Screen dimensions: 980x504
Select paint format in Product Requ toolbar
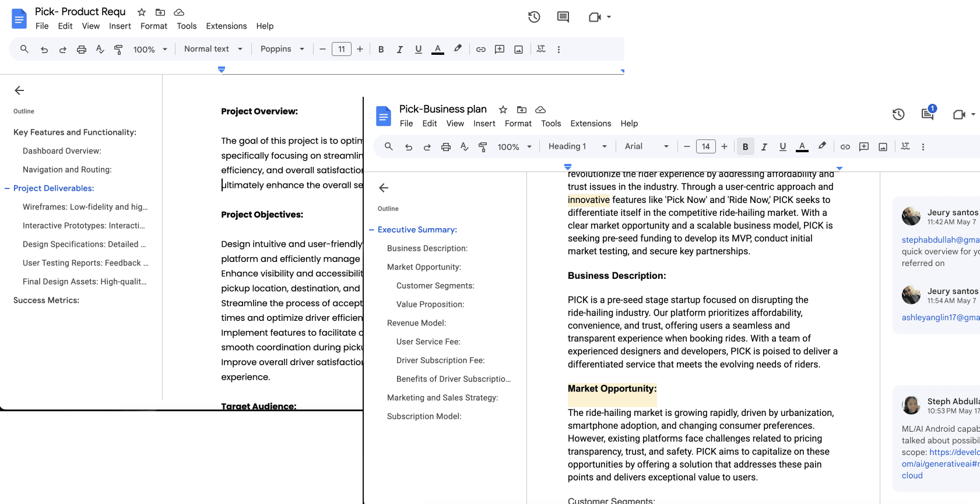click(x=118, y=50)
